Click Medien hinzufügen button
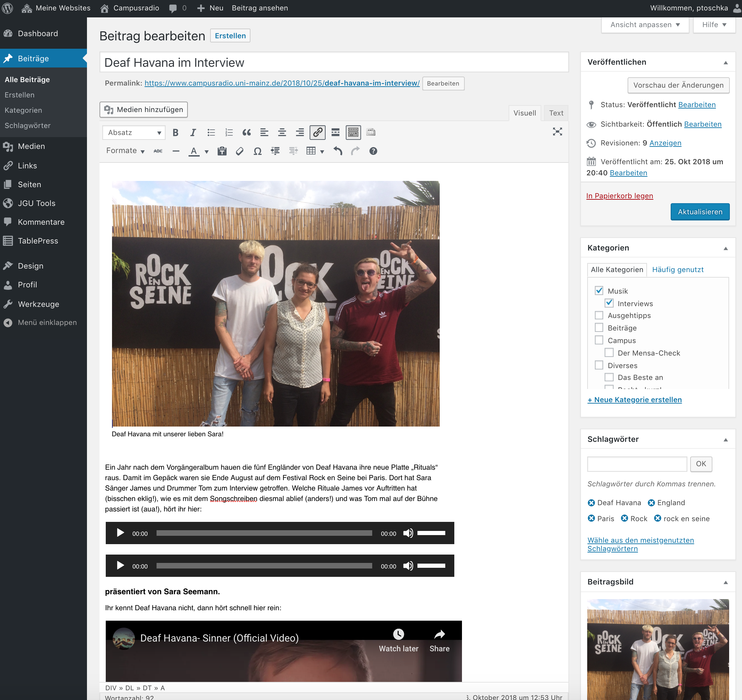The width and height of the screenshot is (742, 700). [x=144, y=109]
